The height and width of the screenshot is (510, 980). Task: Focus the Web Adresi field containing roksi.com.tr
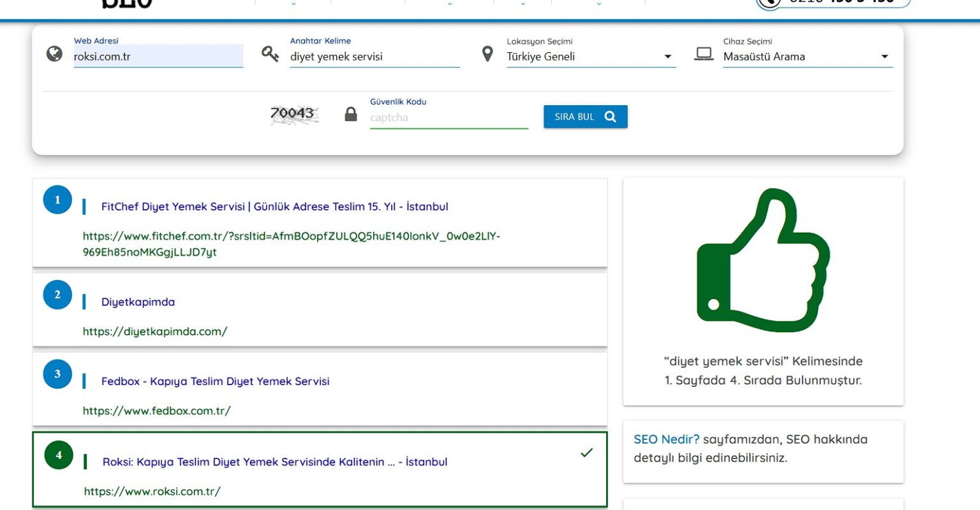point(158,57)
